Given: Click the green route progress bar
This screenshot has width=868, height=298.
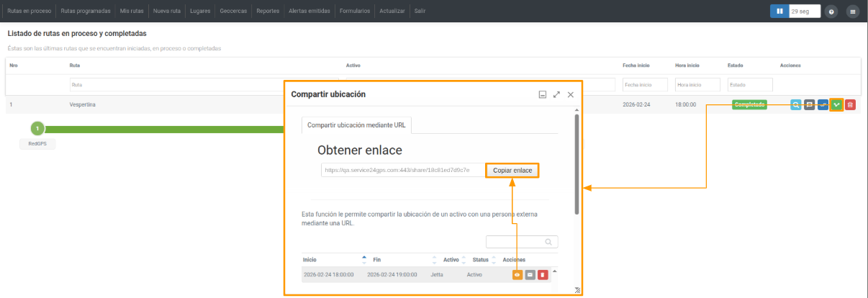Looking at the screenshot, I should [x=164, y=130].
